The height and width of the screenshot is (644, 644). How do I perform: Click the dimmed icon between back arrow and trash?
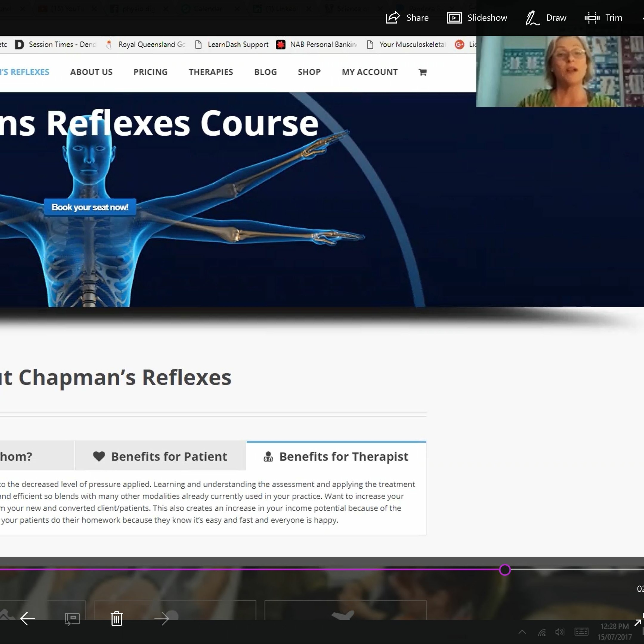tap(72, 619)
